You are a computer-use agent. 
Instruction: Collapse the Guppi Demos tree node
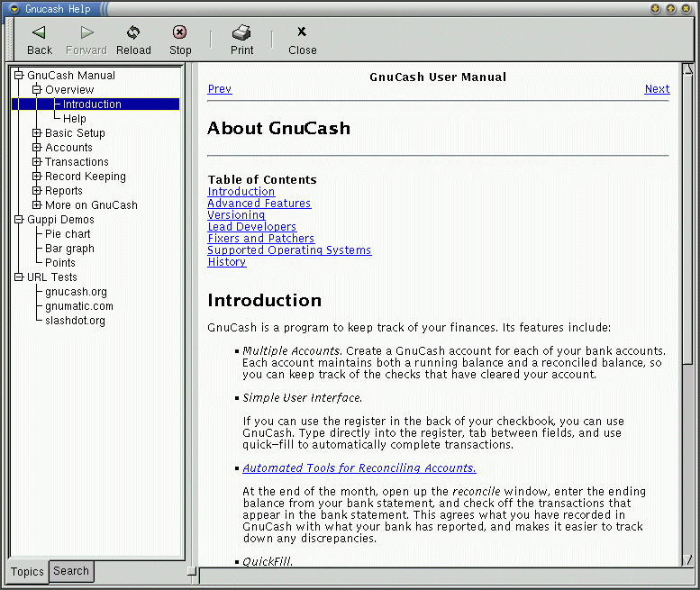(19, 220)
